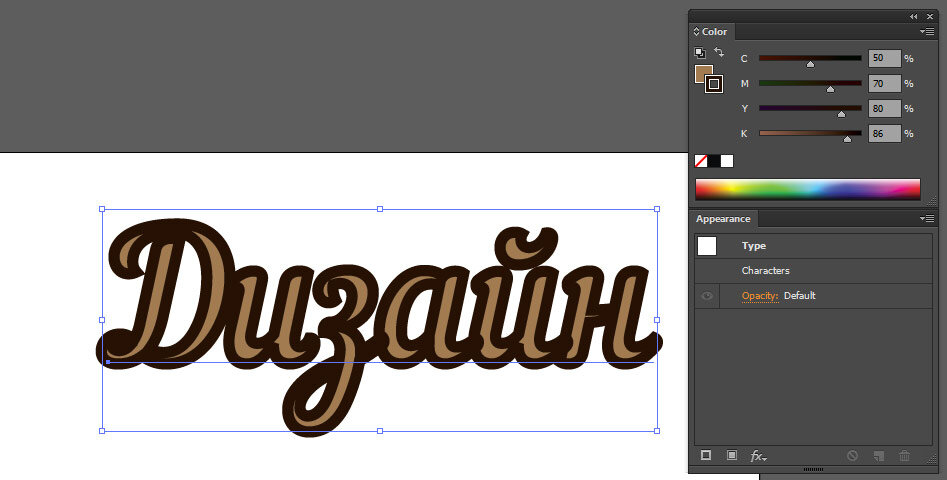
Task: Open the Opacity link settings
Action: 760,296
